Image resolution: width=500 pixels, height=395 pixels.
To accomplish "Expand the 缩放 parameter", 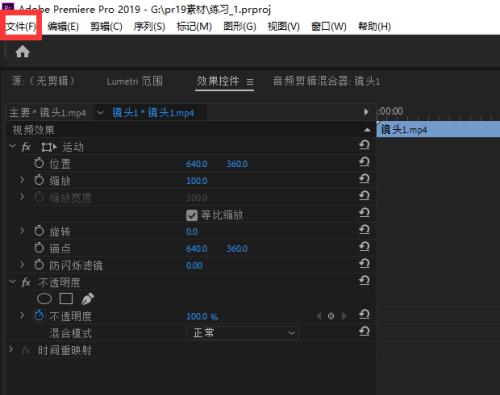I will coord(22,180).
